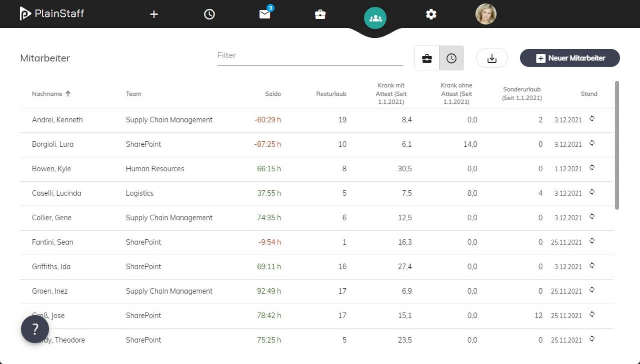This screenshot has height=364, width=640.
Task: Open the user profile avatar menu
Action: (x=486, y=14)
